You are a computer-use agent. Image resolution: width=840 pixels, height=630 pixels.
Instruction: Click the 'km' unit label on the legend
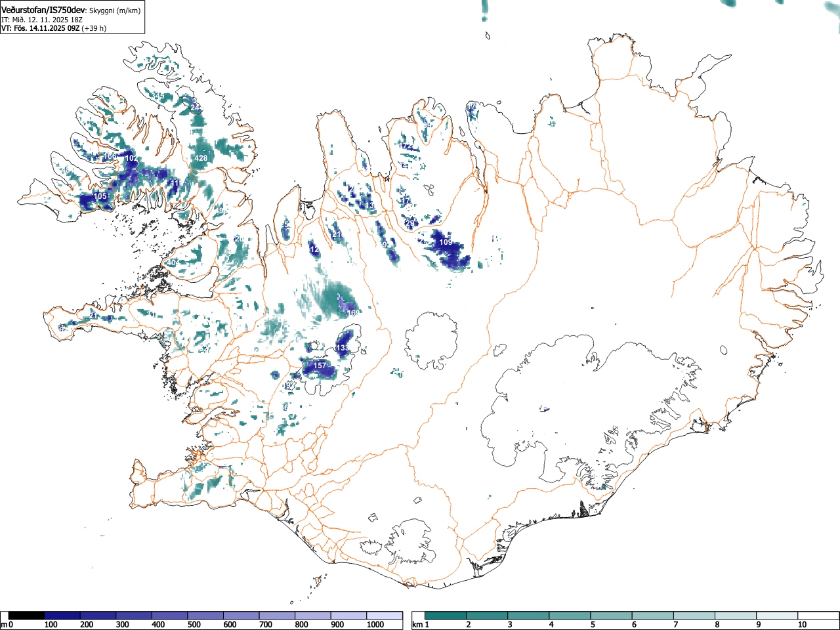point(417,625)
